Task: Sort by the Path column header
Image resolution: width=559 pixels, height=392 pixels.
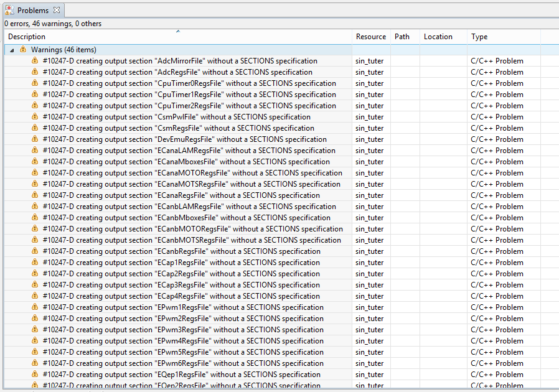Action: 402,36
